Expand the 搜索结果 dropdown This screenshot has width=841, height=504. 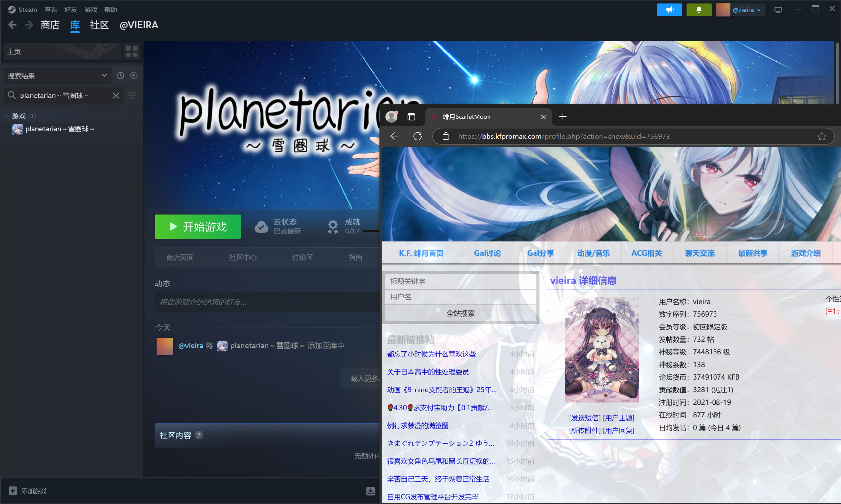point(104,75)
